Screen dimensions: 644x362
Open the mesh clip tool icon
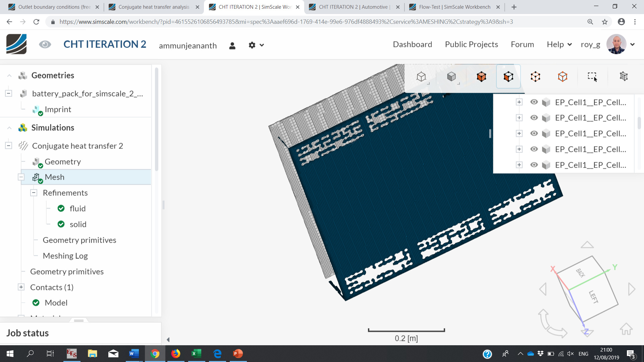tap(624, 76)
